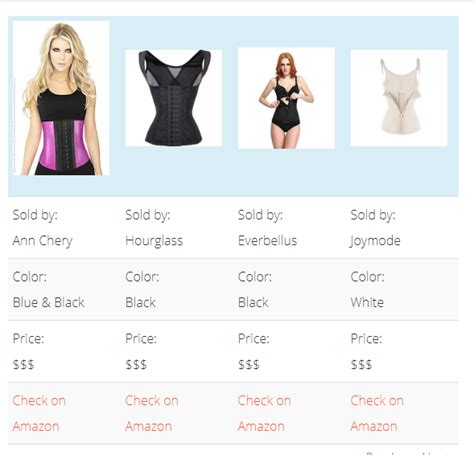Viewport: 474px width, 455px height.
Task: Click the $$$ price under Hourglass
Action: coord(136,364)
